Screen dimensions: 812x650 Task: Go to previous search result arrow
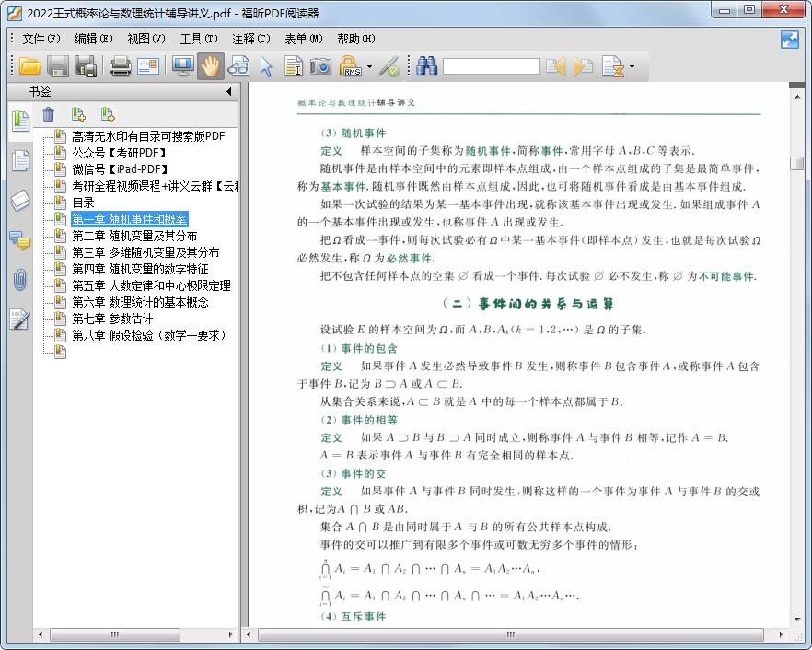click(556, 66)
